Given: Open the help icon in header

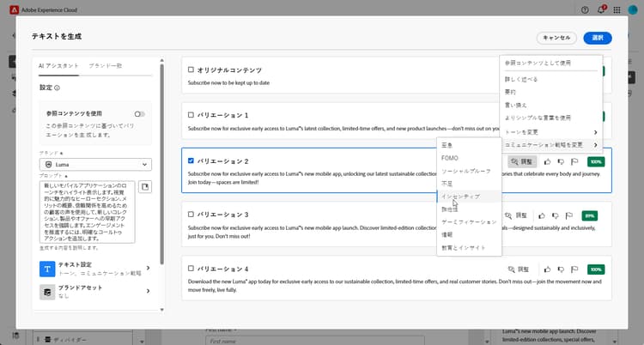Looking at the screenshot, I should (586, 9).
